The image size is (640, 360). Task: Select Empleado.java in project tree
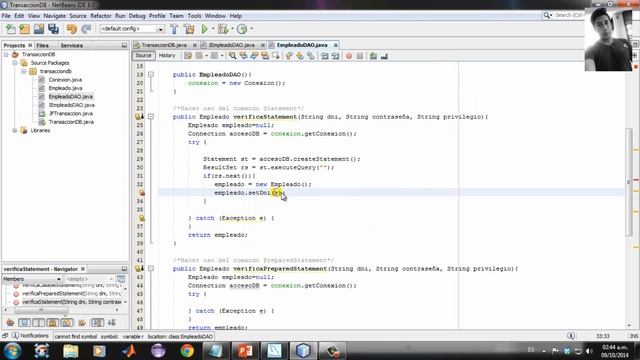[x=66, y=88]
